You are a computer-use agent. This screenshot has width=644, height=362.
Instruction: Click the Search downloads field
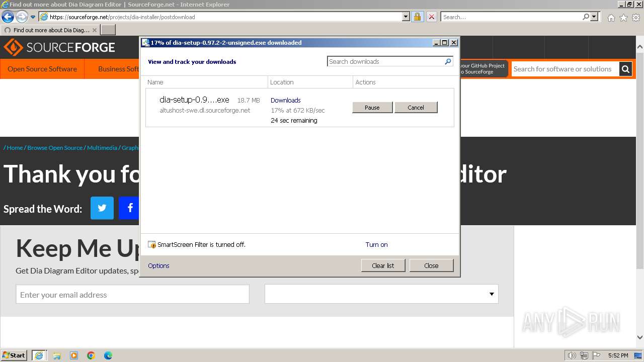coord(386,61)
